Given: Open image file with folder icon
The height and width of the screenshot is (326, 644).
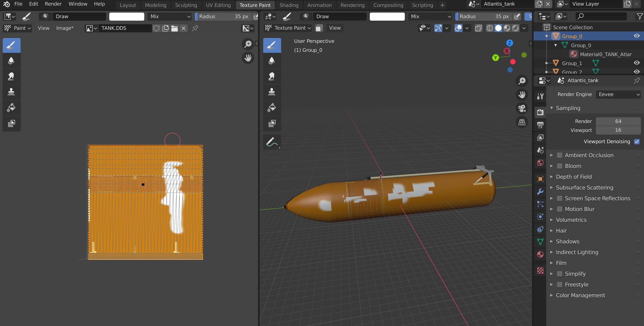Looking at the screenshot, I should [x=175, y=28].
